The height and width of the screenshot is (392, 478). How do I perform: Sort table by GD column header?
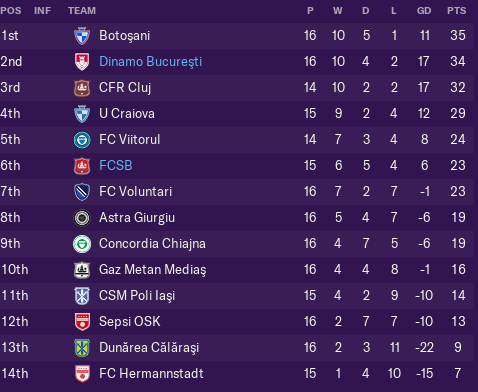424,11
